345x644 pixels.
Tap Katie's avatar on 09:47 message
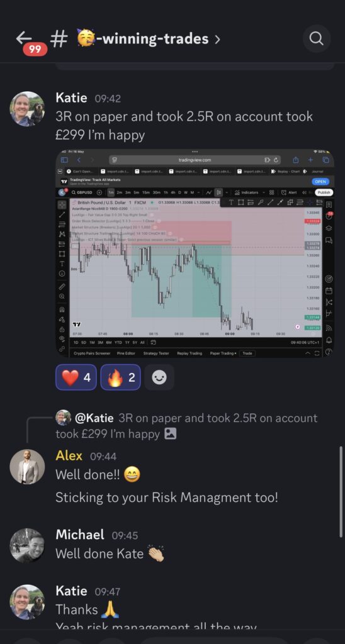(27, 602)
